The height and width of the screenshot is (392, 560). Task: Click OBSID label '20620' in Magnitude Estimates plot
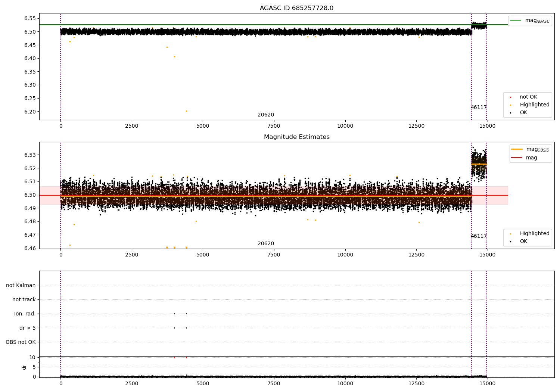pyautogui.click(x=266, y=244)
